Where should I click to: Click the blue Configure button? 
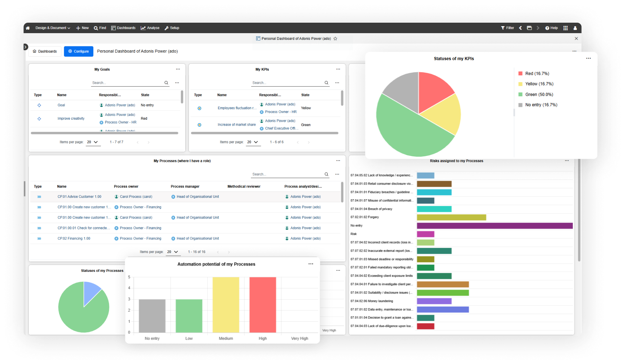click(x=79, y=51)
